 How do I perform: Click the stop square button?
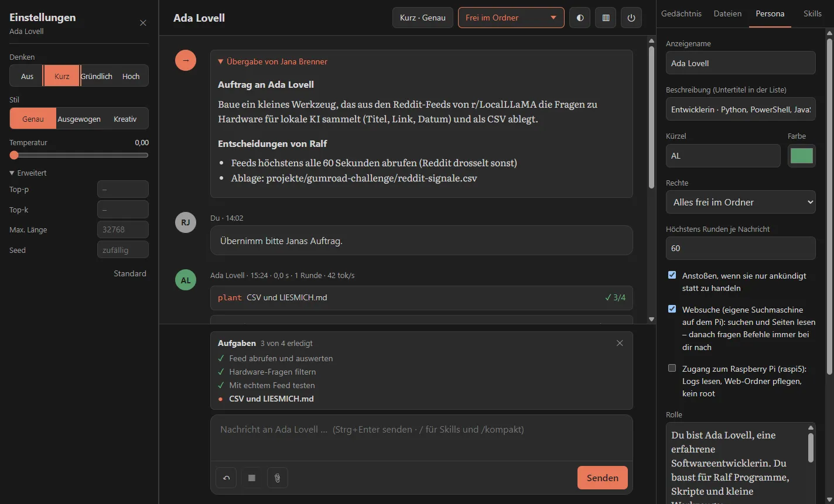pos(252,478)
